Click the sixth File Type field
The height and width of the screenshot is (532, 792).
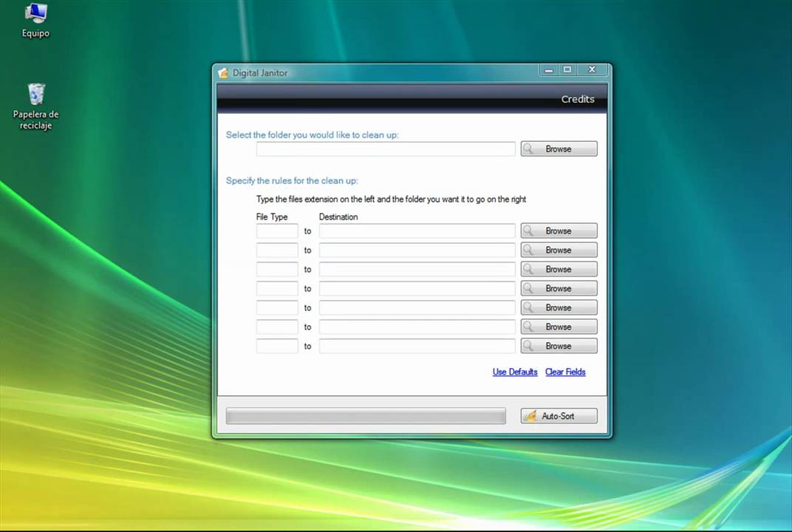277,327
